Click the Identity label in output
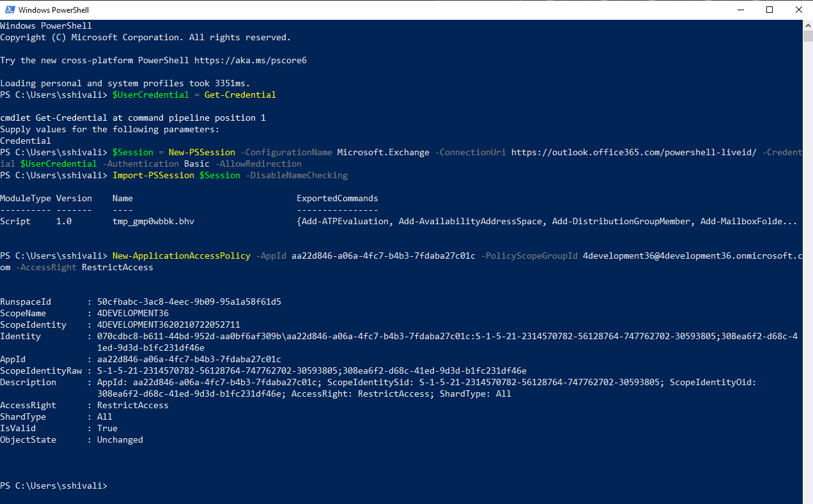This screenshot has width=813, height=504. click(x=20, y=336)
